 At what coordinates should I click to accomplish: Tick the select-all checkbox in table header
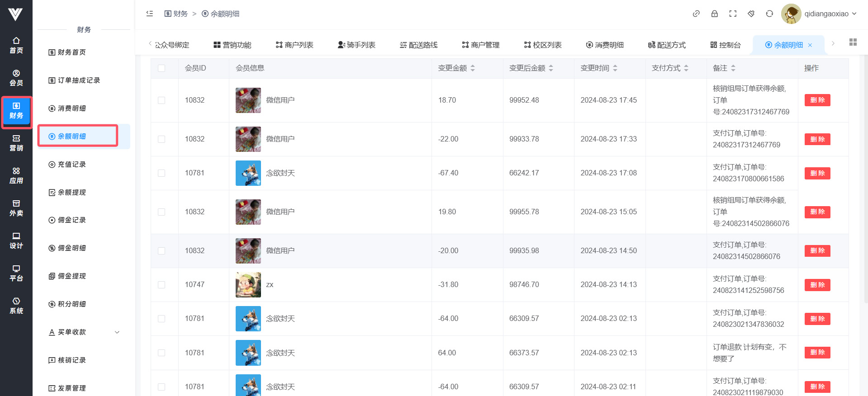click(161, 68)
